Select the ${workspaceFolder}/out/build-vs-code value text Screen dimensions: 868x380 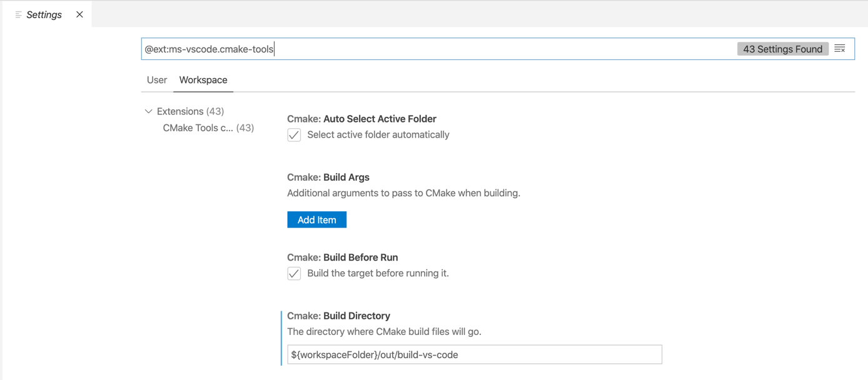371,354
